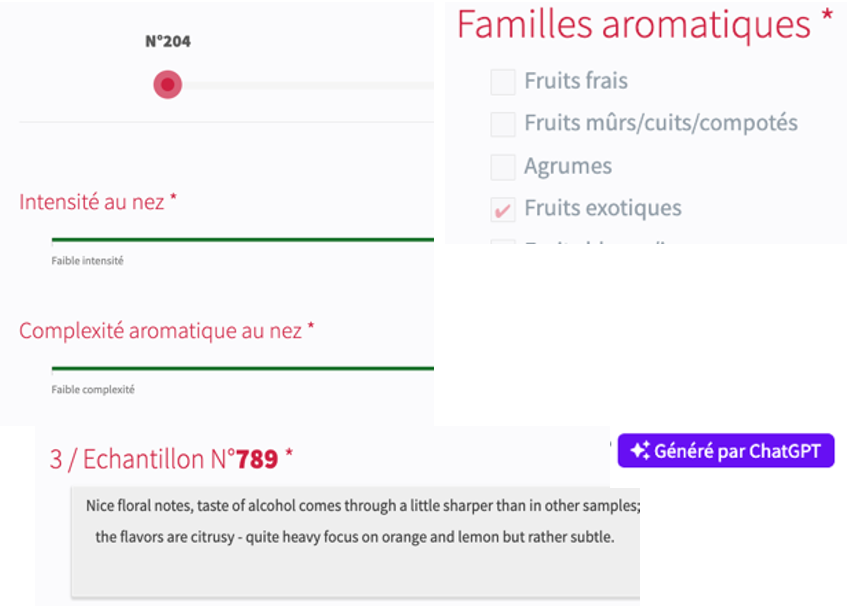Toggle the partially hidden checkbox below Fruits exotiques
The width and height of the screenshot is (852, 606).
(503, 242)
